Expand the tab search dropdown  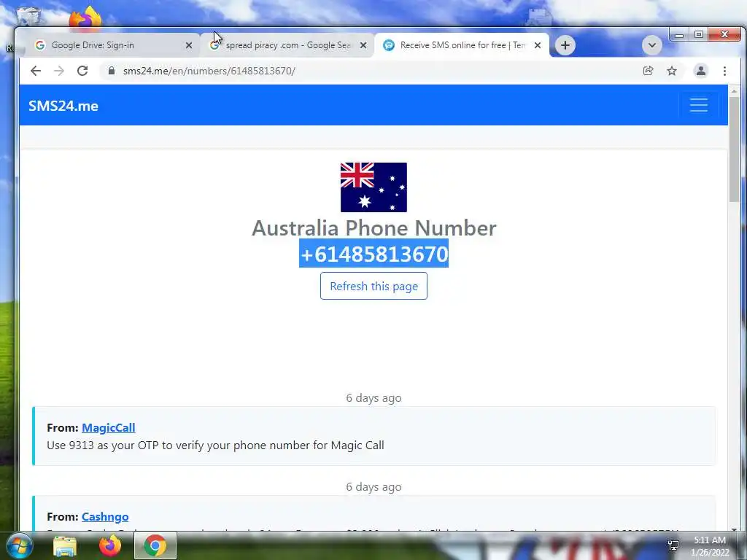tap(651, 45)
